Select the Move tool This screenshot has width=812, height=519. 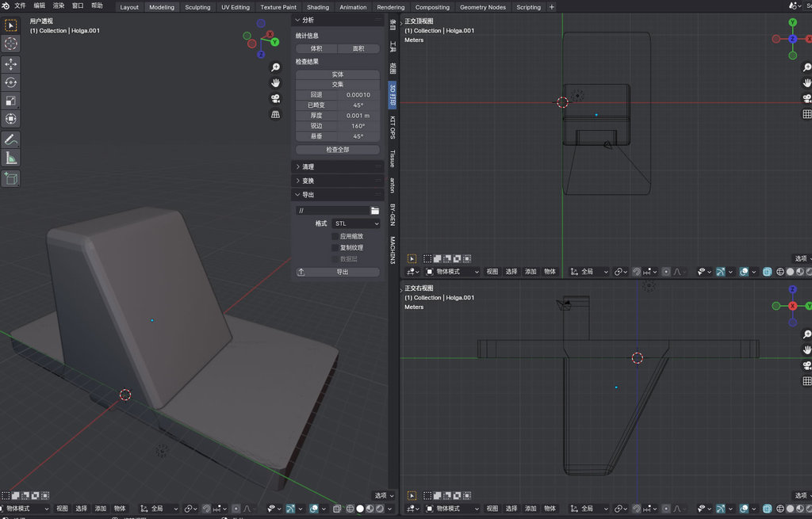coord(11,64)
